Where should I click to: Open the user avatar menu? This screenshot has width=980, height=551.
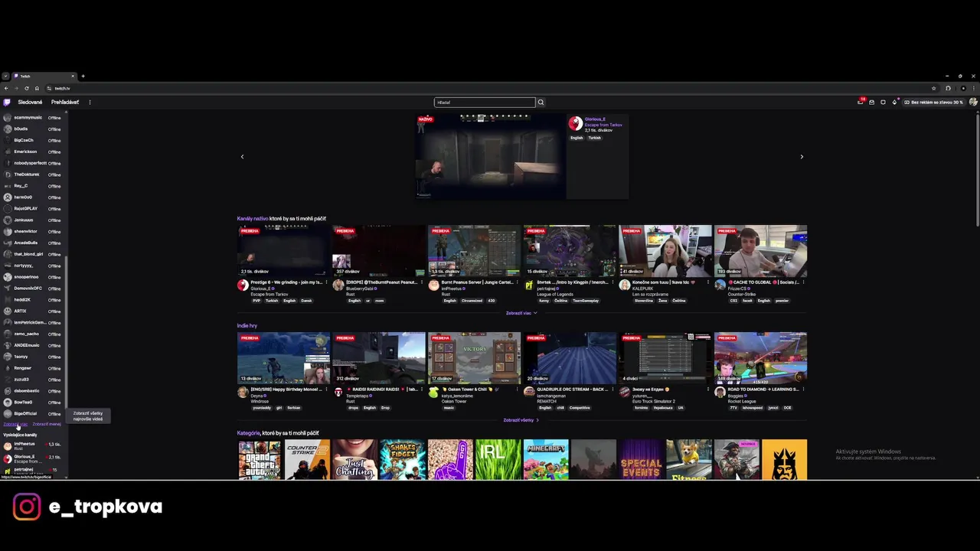pyautogui.click(x=973, y=102)
